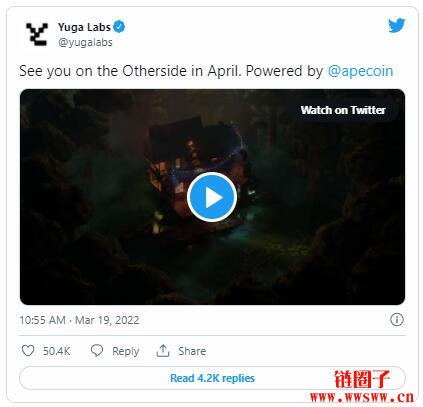Viewport: 423px width, 407px height.
Task: Follow the @apecoin mention link
Action: coord(360,71)
